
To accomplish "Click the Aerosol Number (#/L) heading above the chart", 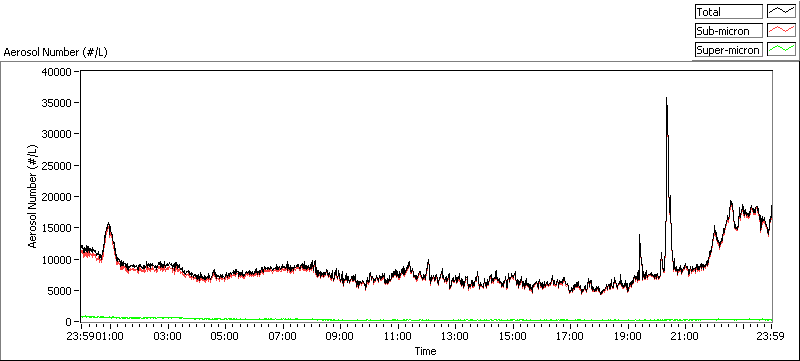I will point(56,52).
